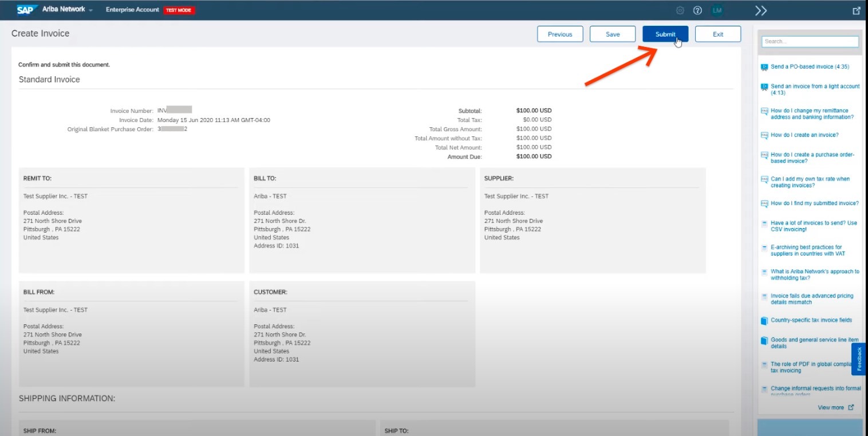Collapse the help panel with the double chevron
Viewport: 868px width, 436px height.
[x=761, y=10]
